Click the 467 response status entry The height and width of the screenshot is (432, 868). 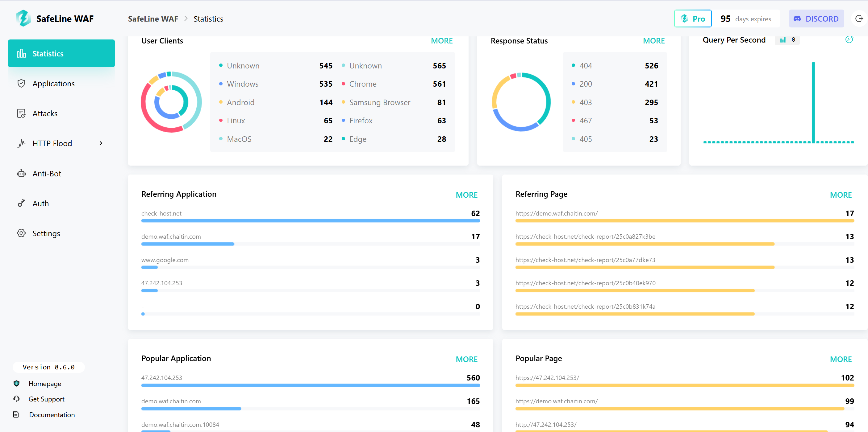[x=615, y=120]
